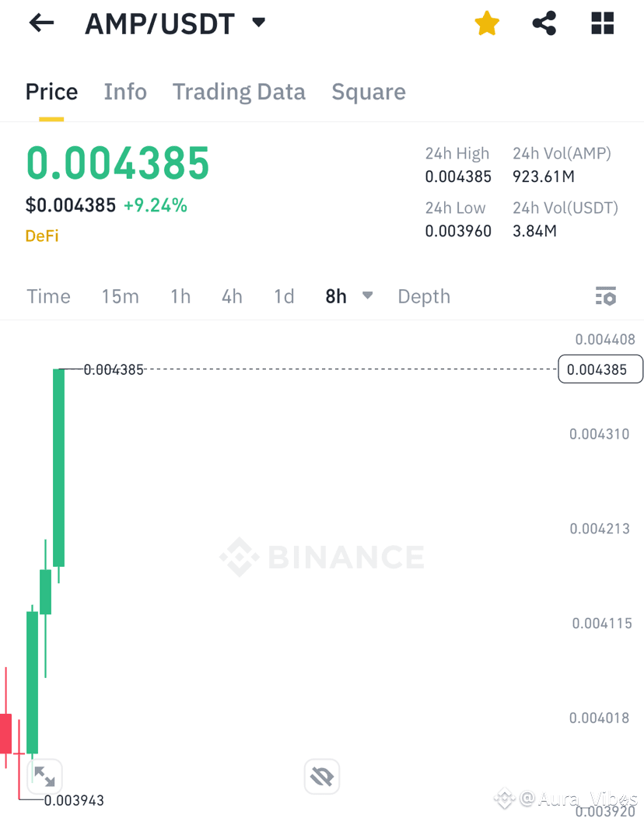This screenshot has width=644, height=818.
Task: Open the share icon
Action: (x=544, y=23)
